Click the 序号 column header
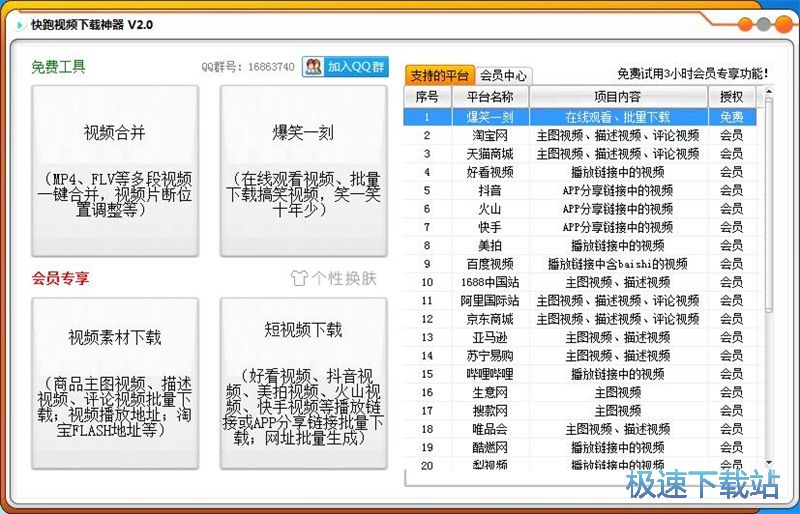This screenshot has width=800, height=514. (x=428, y=96)
